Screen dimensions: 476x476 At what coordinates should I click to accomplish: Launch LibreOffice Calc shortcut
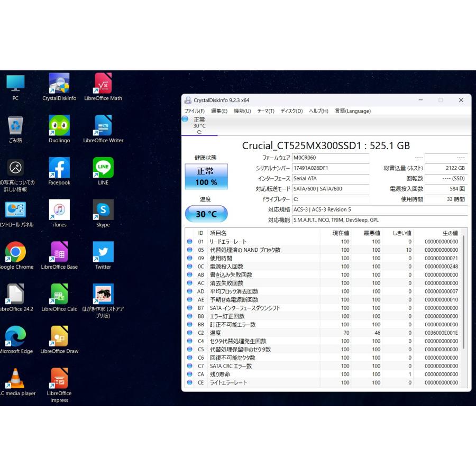59,295
